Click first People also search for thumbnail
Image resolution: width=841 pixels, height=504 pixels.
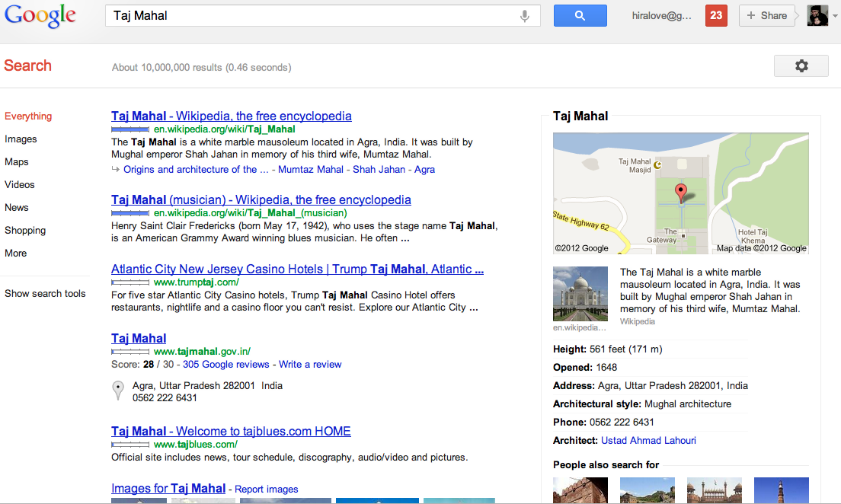(x=580, y=490)
